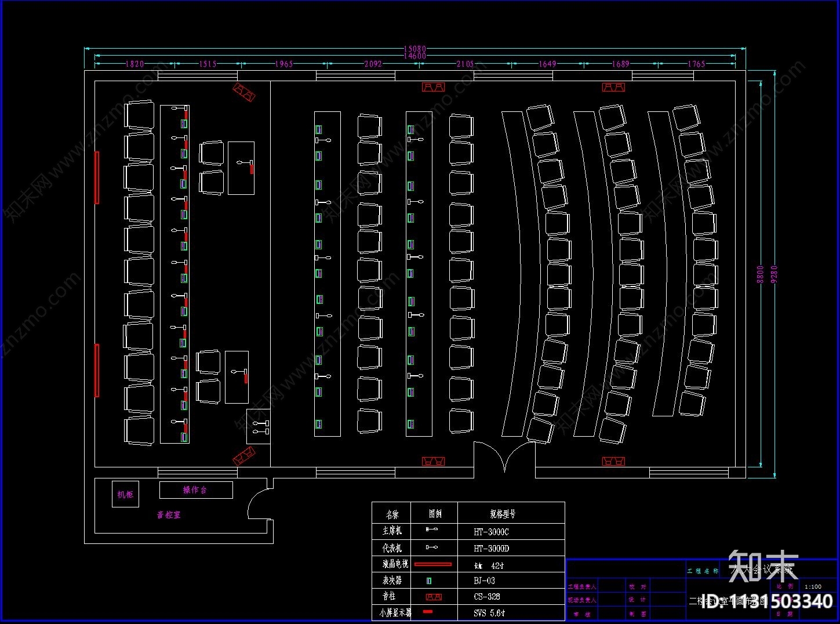The height and width of the screenshot is (624, 840).
Task: Click the angled speaker at bottom-left room corner
Action: coord(244,456)
